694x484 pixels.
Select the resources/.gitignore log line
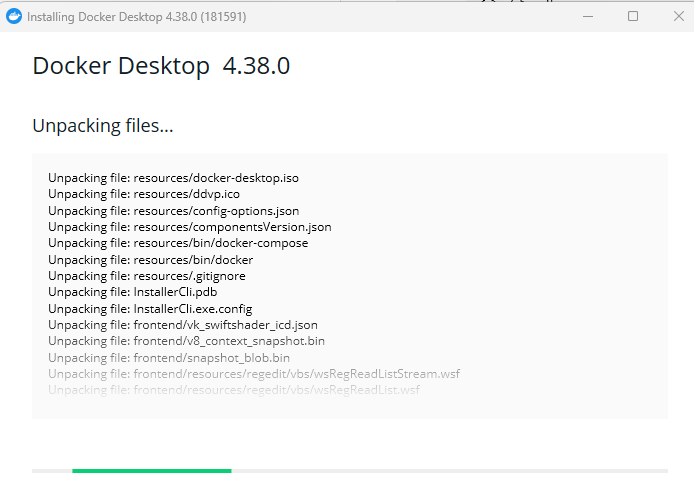147,276
